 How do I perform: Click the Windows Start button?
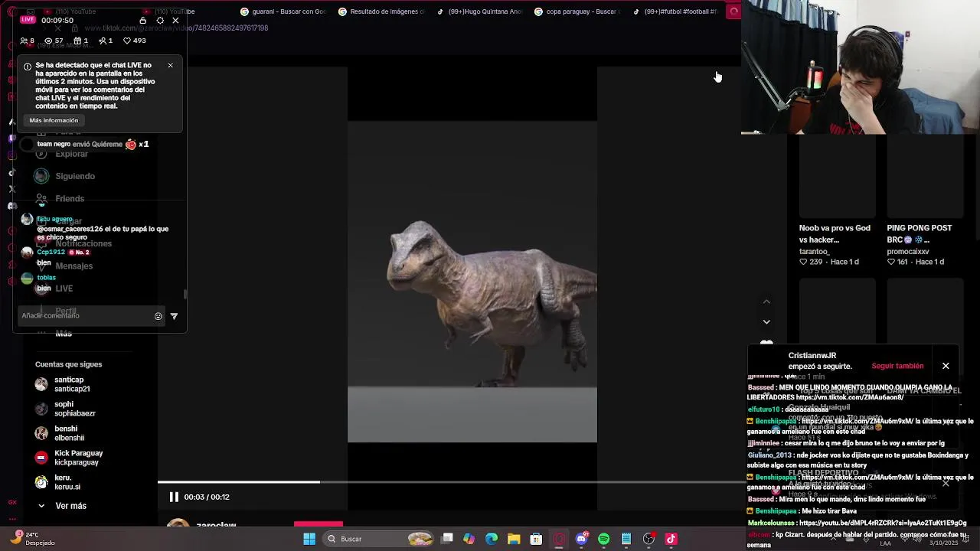(309, 539)
